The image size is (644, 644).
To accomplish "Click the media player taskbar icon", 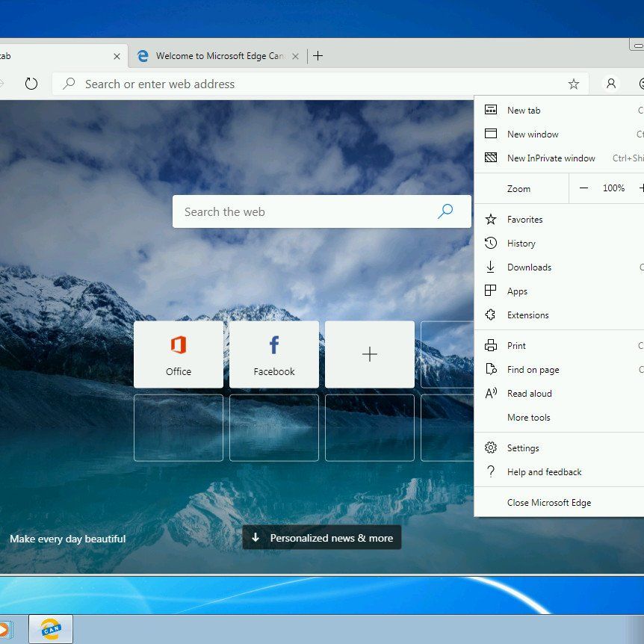I will (x=5, y=629).
